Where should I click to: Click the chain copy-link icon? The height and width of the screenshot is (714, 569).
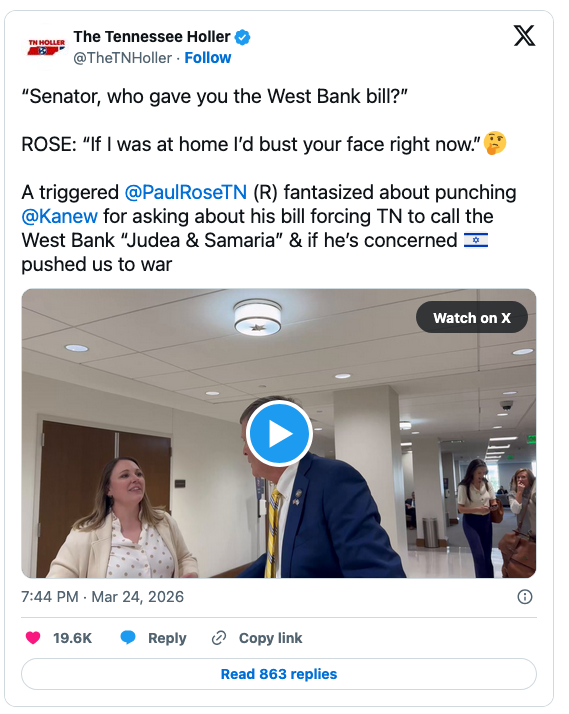point(219,638)
